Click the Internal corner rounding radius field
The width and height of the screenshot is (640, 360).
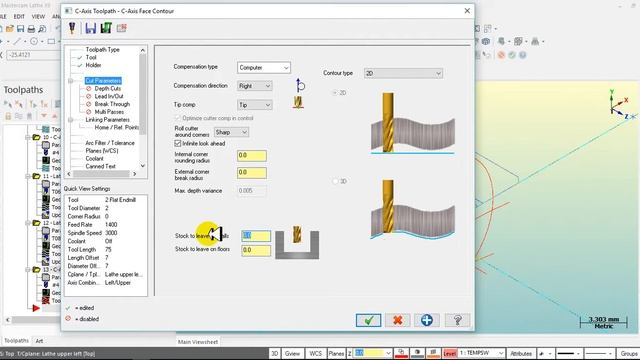252,156
